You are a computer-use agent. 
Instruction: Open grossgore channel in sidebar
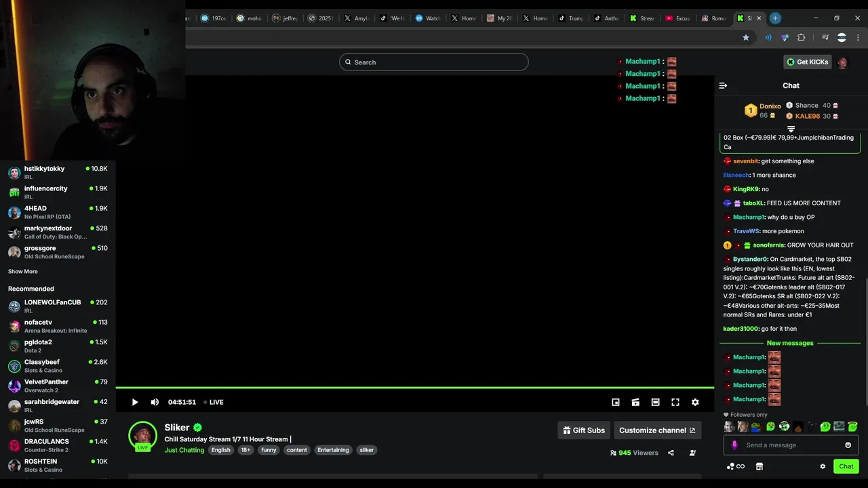(58, 252)
